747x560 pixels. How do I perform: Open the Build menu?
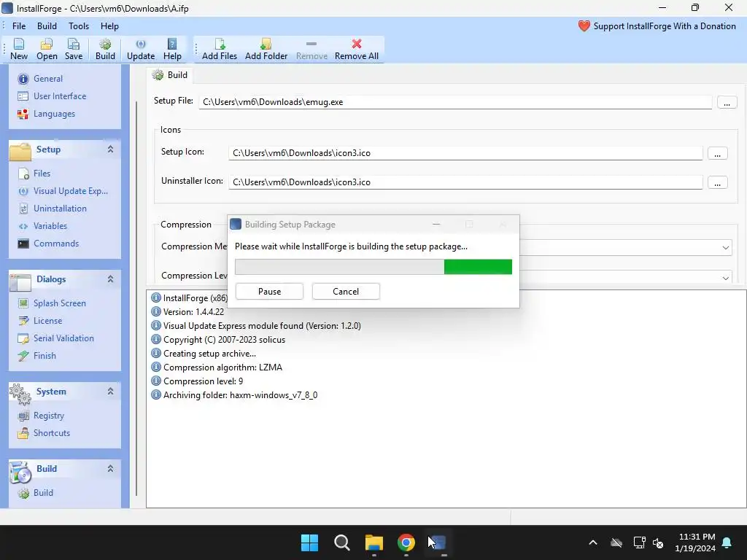[x=47, y=26]
